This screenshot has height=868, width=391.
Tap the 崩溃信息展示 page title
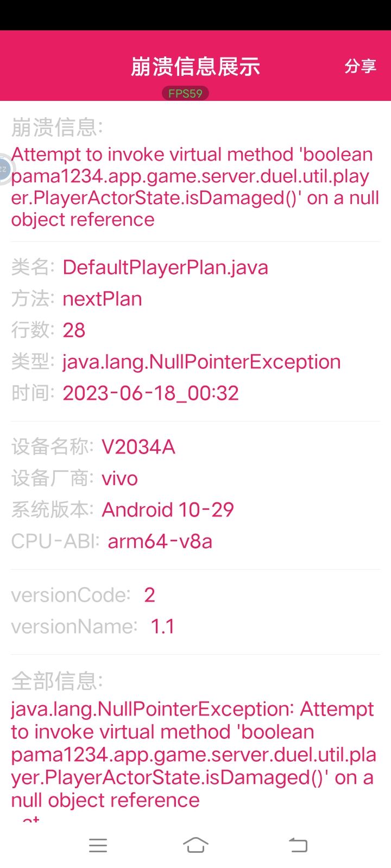pos(195,66)
